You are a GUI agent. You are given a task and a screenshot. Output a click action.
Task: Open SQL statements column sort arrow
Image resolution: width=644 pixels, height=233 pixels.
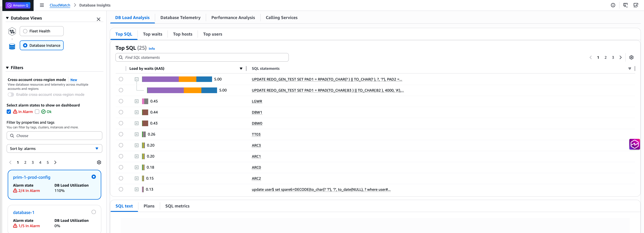(x=629, y=69)
